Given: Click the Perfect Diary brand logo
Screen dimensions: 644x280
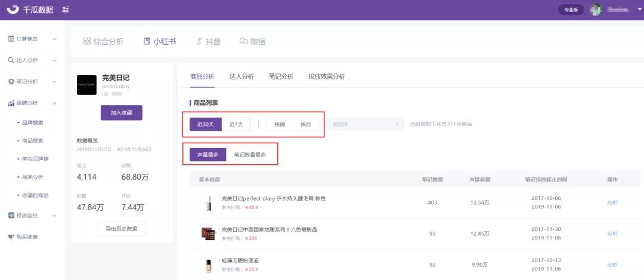Looking at the screenshot, I should [86, 85].
